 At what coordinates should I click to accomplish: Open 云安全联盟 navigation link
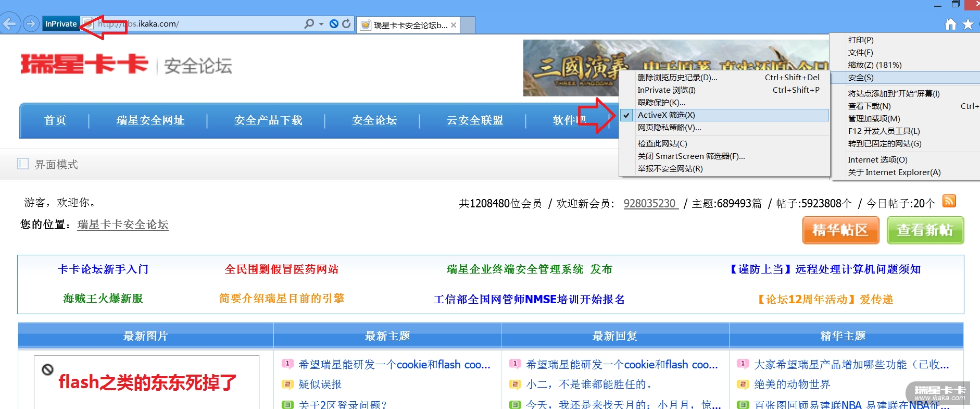[x=475, y=120]
